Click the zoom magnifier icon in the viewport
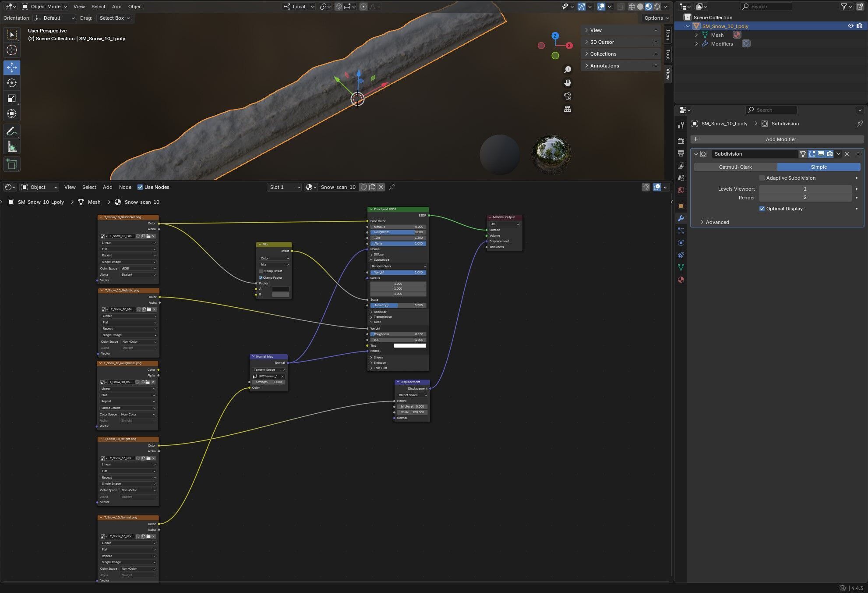Image resolution: width=868 pixels, height=593 pixels. (568, 70)
